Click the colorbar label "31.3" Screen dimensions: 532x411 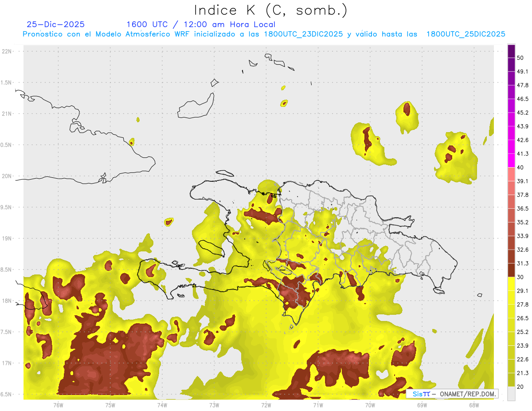523,263
